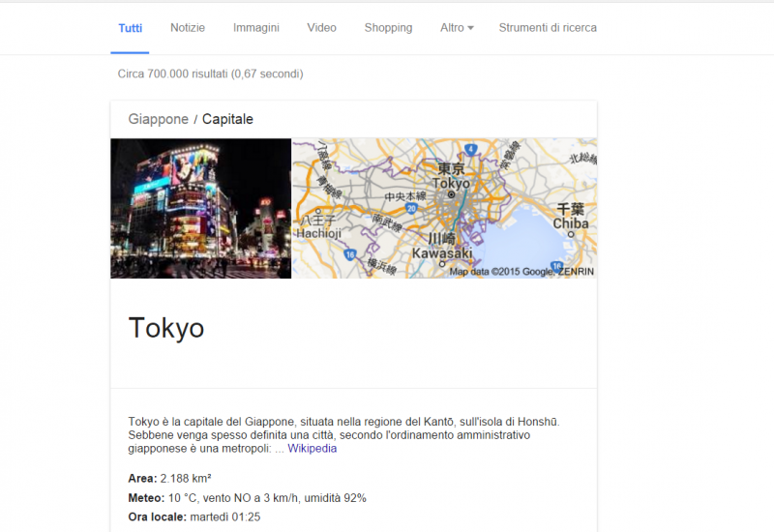Switch to the Notizie tab
This screenshot has height=532, width=774.
[x=188, y=28]
